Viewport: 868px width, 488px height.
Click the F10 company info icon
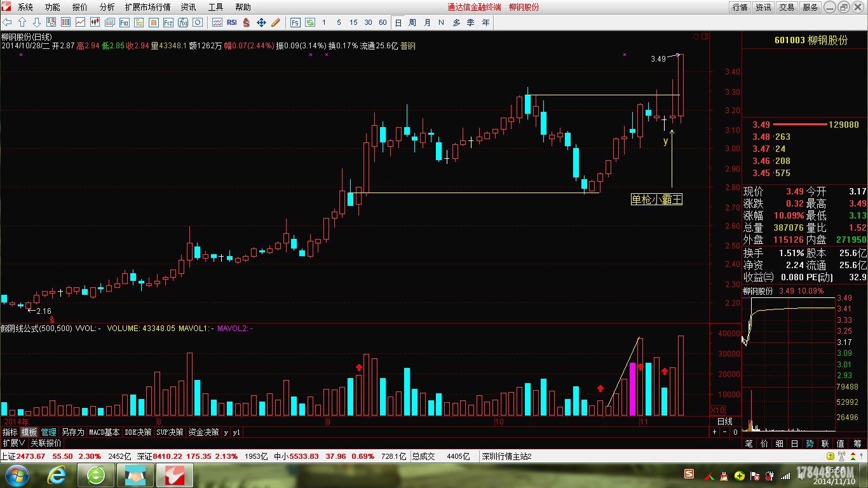point(124,22)
